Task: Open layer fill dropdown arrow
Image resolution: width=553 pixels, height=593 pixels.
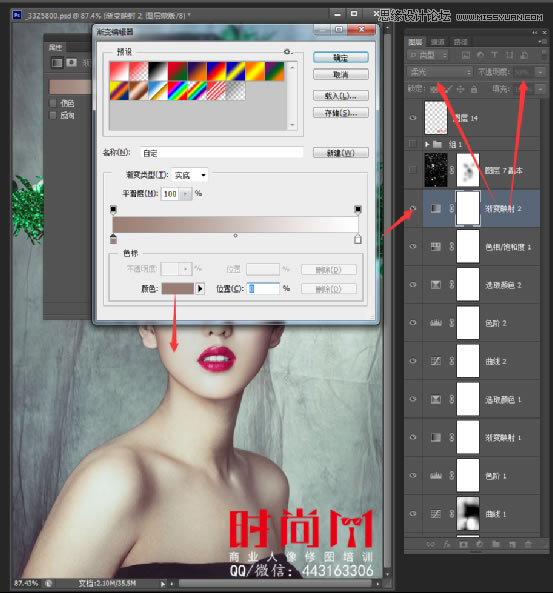Action: [x=541, y=89]
